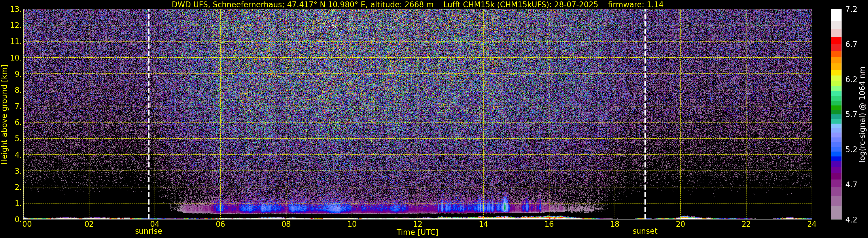Click the 4. tick on height axis
Screen dimensions: 868x238
click(x=18, y=155)
